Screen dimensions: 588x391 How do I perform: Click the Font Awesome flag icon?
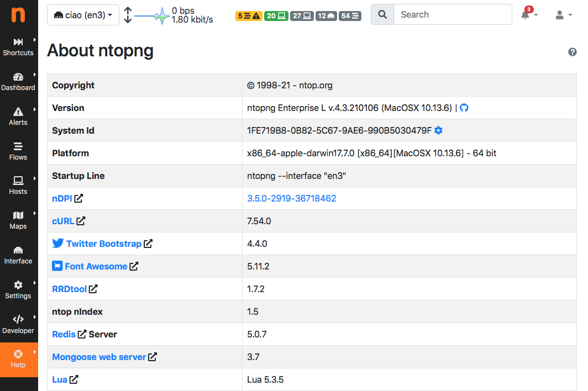57,266
